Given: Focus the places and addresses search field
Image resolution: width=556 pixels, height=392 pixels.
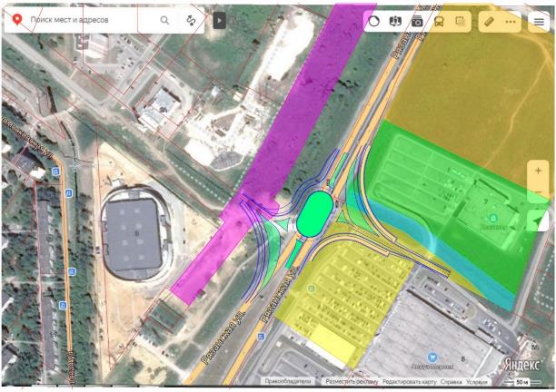Looking at the screenshot, I should click(x=86, y=19).
